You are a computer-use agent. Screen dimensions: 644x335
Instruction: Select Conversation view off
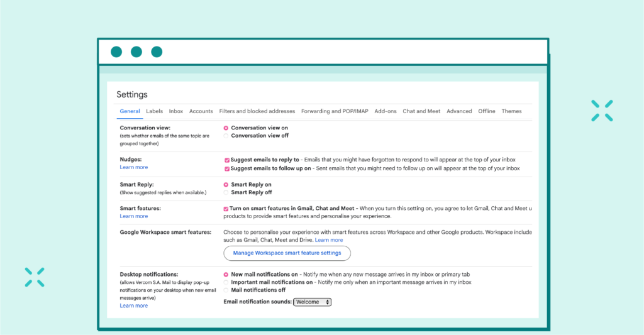tap(226, 136)
